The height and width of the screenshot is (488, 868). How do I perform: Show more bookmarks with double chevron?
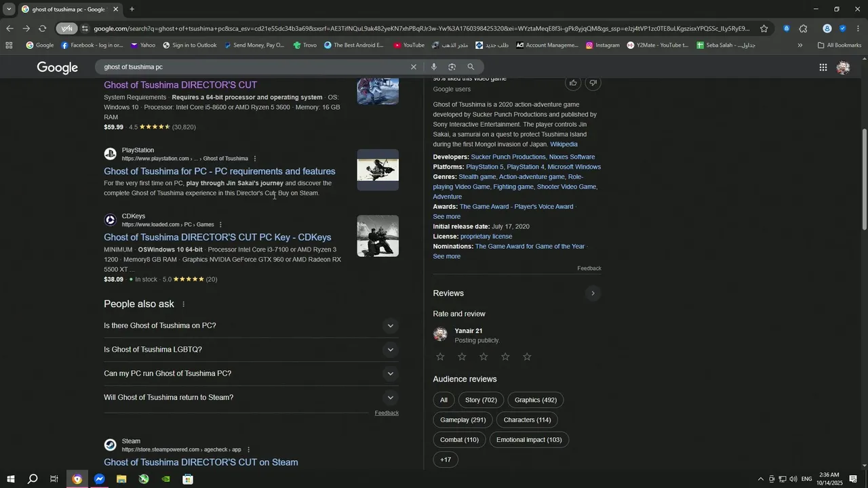point(800,45)
